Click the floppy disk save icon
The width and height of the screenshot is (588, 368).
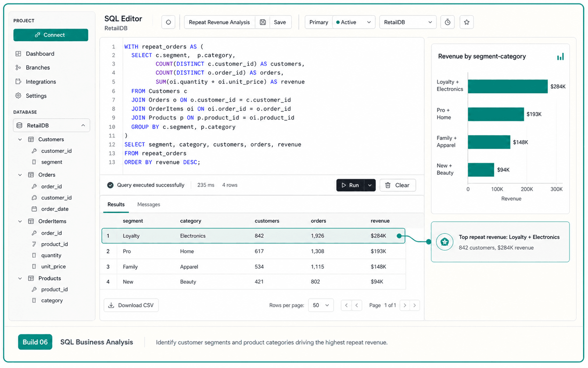[263, 22]
